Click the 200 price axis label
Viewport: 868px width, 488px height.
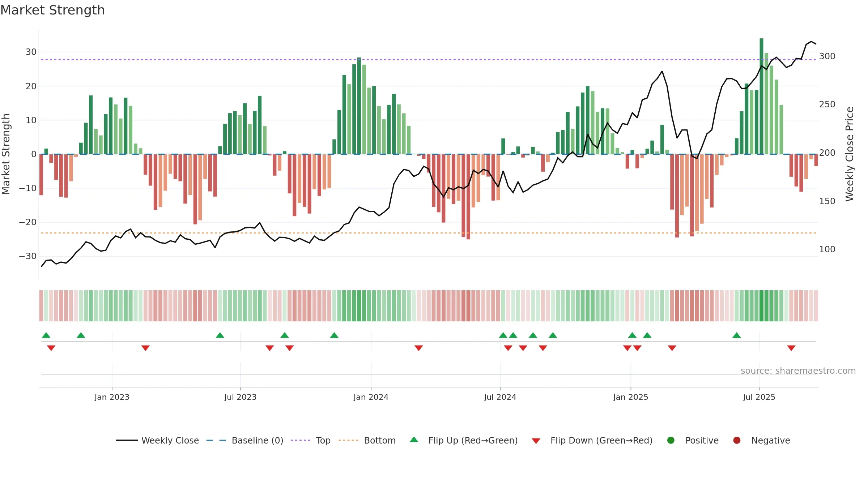[827, 153]
